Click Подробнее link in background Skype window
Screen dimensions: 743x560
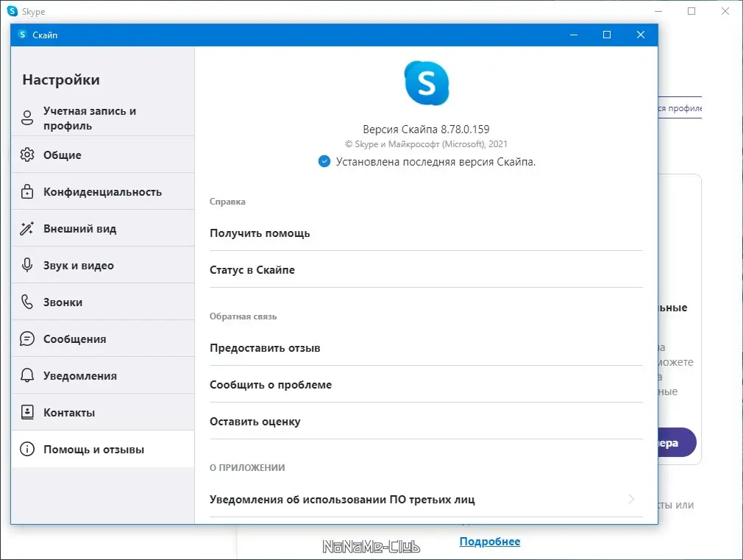click(x=489, y=541)
